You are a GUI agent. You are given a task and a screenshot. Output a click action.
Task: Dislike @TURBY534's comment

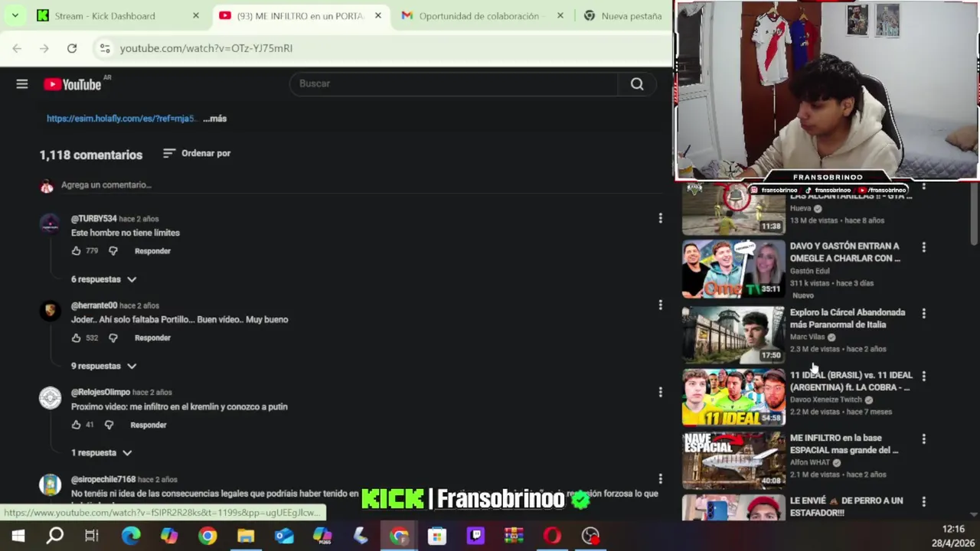coord(113,251)
